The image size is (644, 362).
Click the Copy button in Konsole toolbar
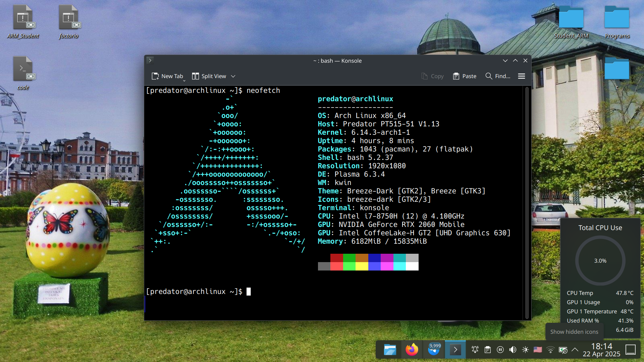pyautogui.click(x=432, y=76)
